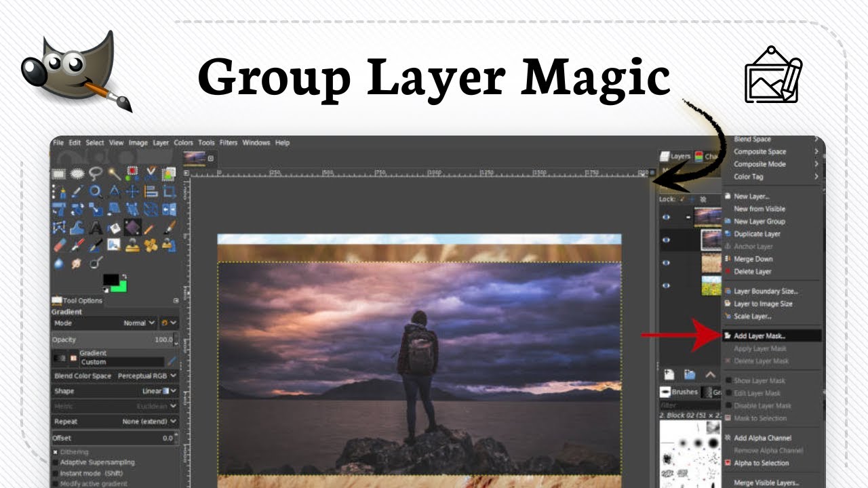The width and height of the screenshot is (868, 488).
Task: Select the Bucket Fill tool
Action: (x=114, y=227)
